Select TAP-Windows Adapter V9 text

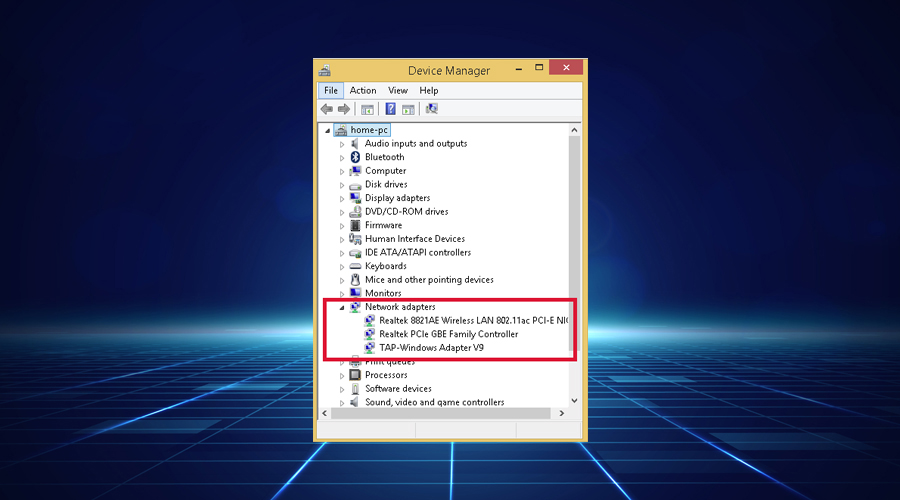click(x=431, y=348)
